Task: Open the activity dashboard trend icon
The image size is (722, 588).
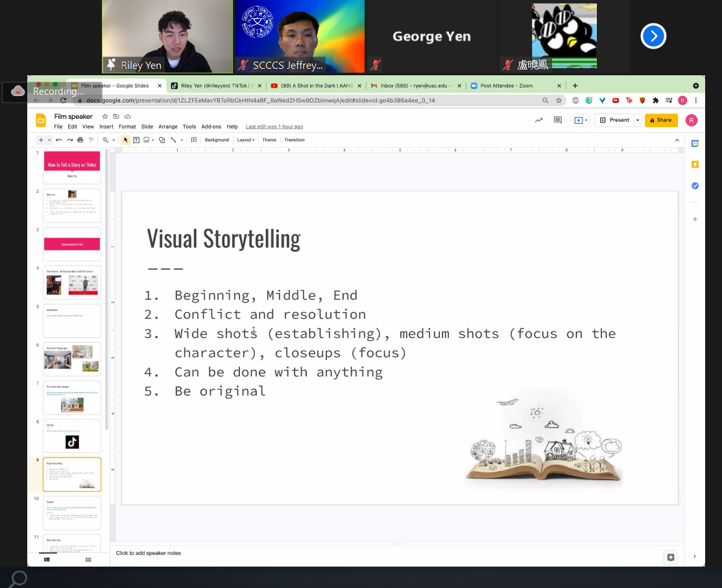Action: click(x=538, y=120)
